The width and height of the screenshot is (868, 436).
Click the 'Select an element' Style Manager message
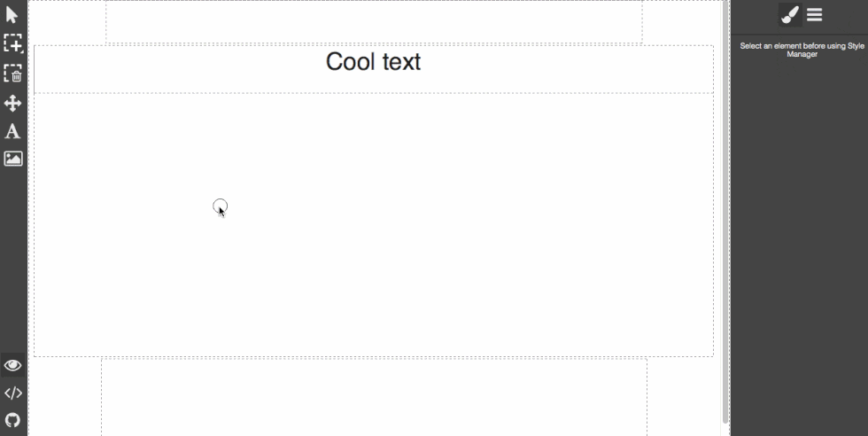coord(802,50)
